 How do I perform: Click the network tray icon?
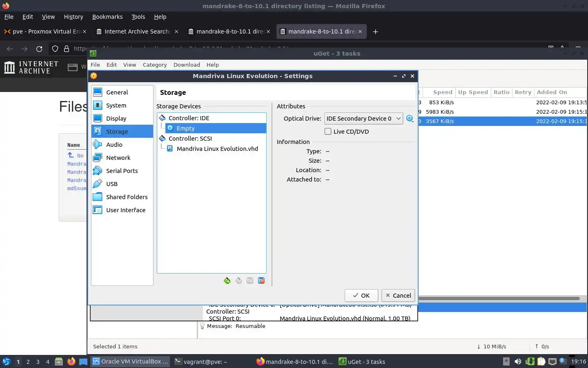(552, 361)
